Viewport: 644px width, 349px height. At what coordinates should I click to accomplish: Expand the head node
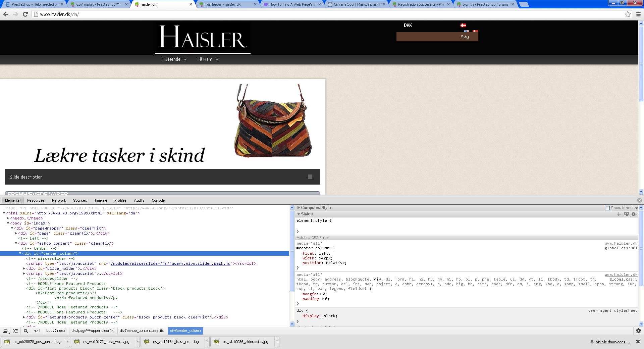[x=8, y=218]
